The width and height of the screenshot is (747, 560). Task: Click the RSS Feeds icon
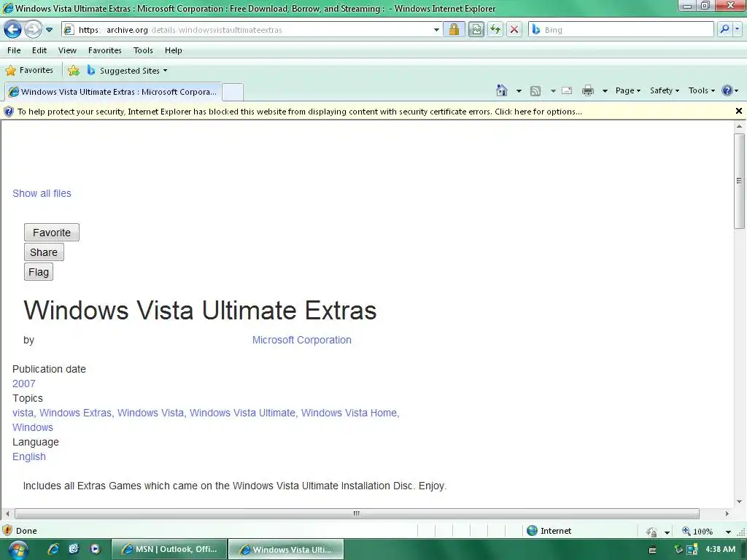(535, 90)
